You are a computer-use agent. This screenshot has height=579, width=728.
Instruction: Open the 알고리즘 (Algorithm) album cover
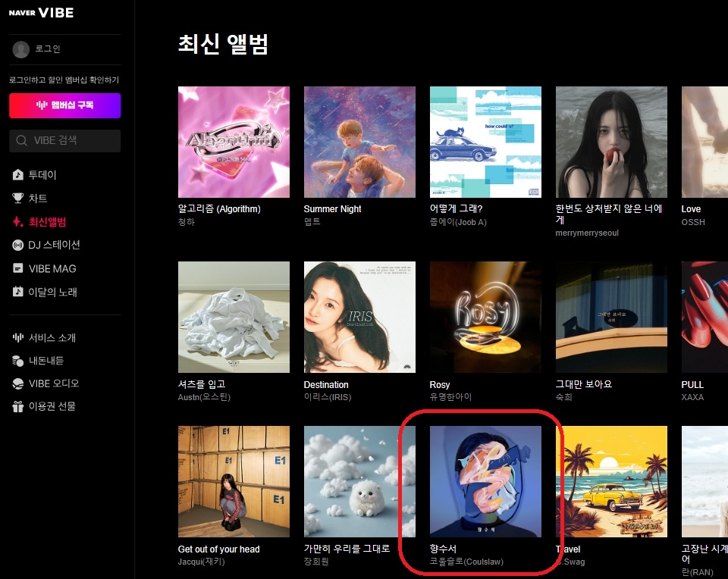click(234, 142)
